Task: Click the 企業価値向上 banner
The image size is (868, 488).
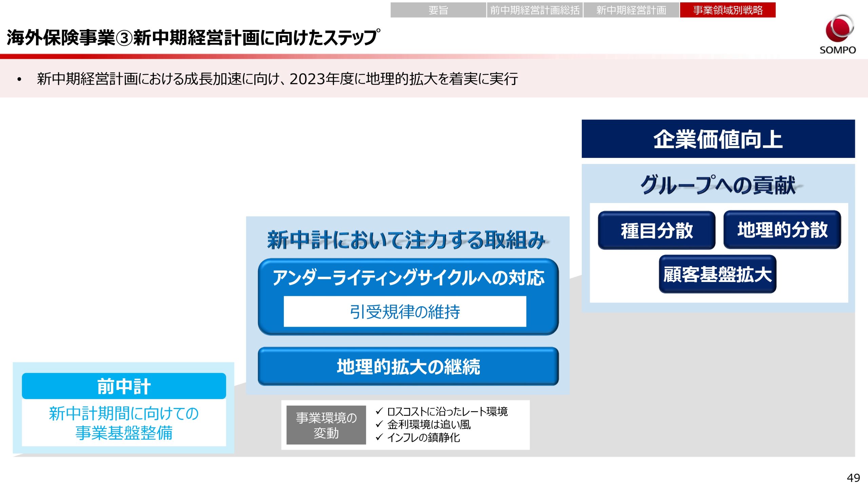Action: click(x=718, y=139)
